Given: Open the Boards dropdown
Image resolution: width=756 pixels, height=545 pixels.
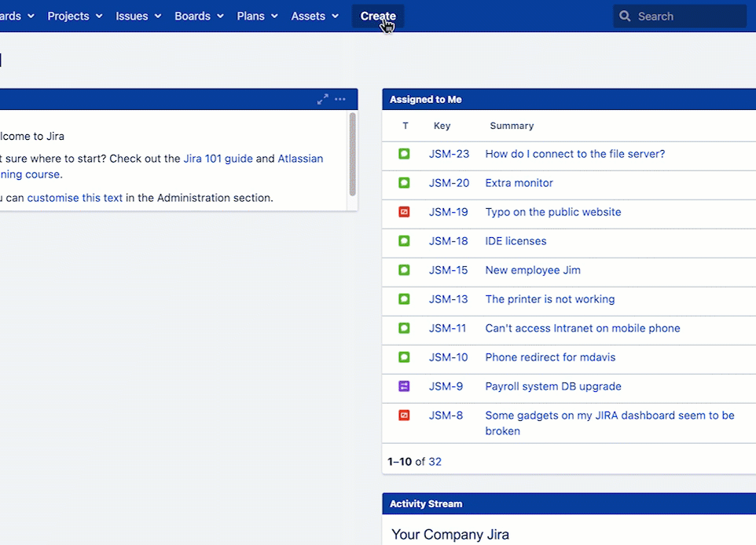Looking at the screenshot, I should pyautogui.click(x=199, y=16).
